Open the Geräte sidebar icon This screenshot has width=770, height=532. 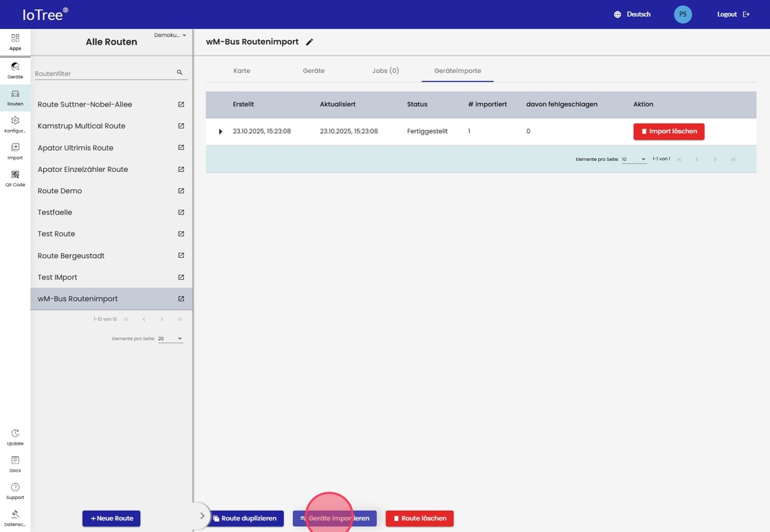point(15,70)
